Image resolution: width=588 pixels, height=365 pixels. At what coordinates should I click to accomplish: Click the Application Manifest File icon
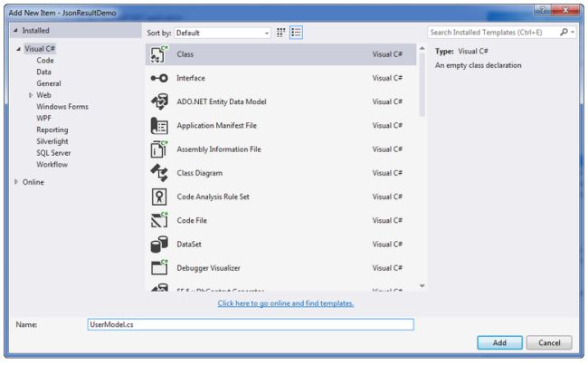coord(159,125)
